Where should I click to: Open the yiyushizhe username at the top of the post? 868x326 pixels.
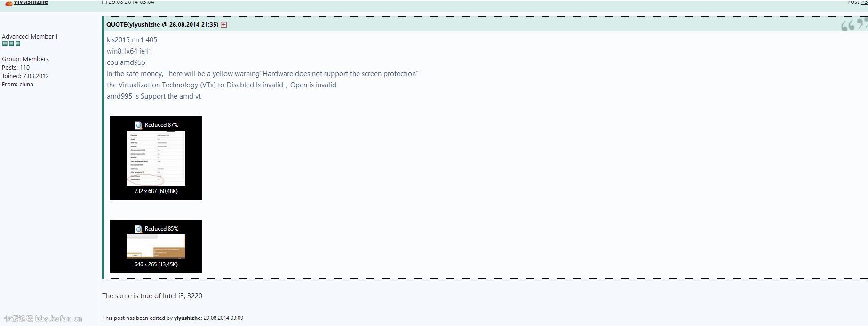[x=31, y=2]
